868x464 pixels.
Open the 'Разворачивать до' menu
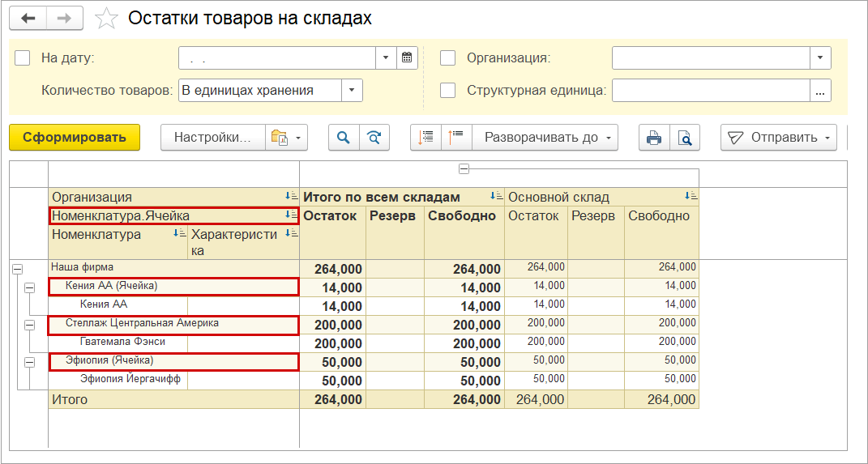pos(545,137)
